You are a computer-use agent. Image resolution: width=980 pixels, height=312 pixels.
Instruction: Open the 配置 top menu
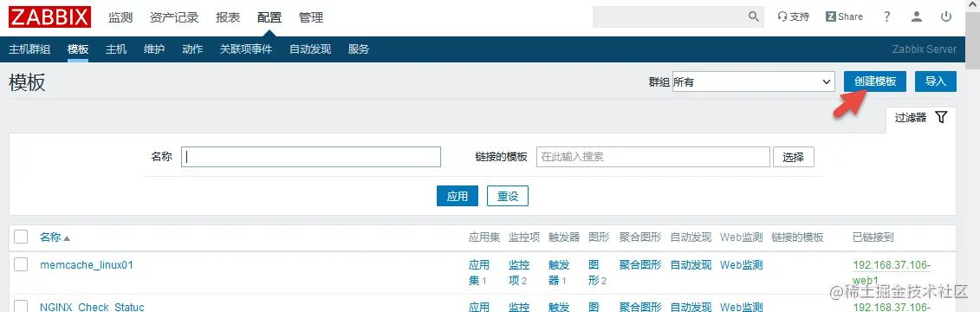[x=269, y=17]
